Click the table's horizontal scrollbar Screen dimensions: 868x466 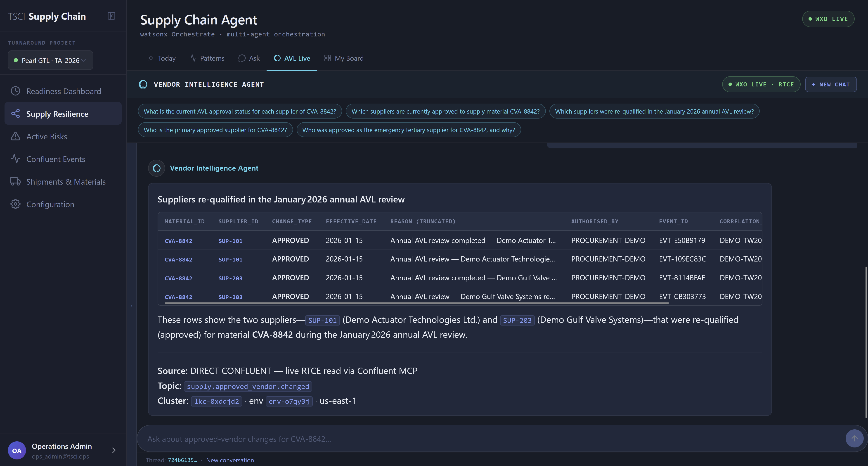416,303
